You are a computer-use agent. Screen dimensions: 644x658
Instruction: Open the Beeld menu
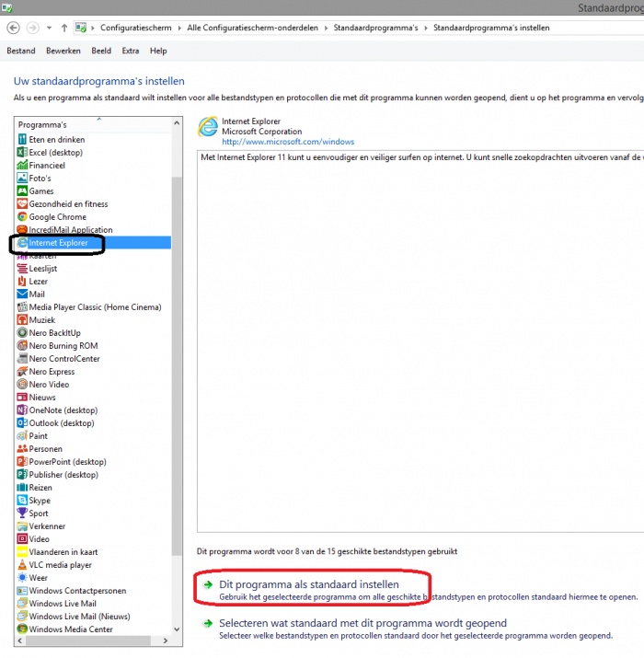pos(101,51)
